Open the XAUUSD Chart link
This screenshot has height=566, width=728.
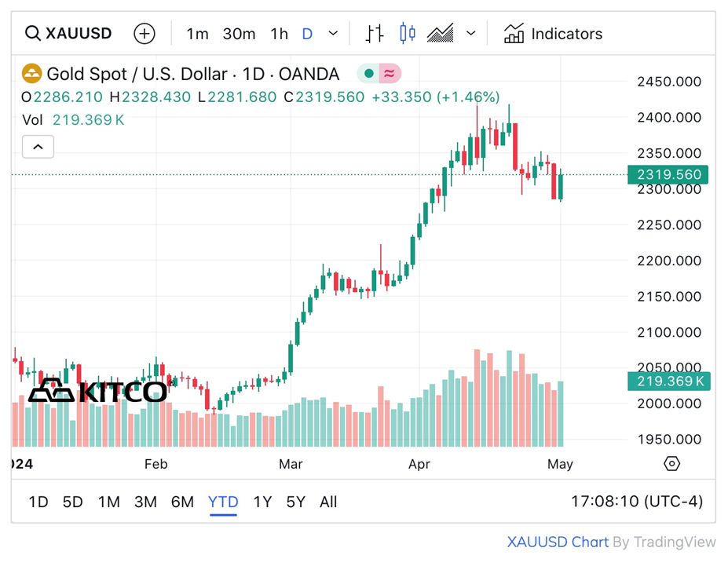[558, 542]
